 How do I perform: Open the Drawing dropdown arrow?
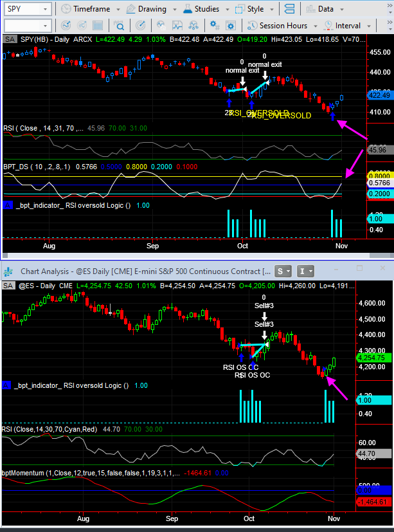tap(175, 10)
